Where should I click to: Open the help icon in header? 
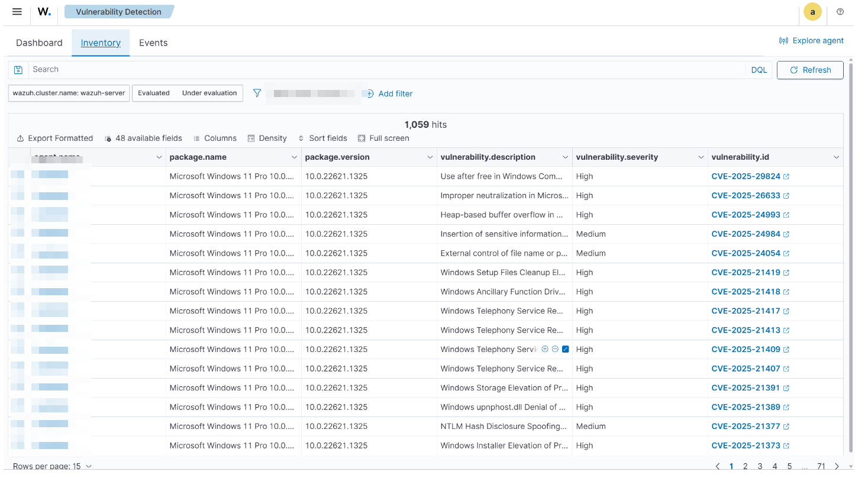point(840,12)
